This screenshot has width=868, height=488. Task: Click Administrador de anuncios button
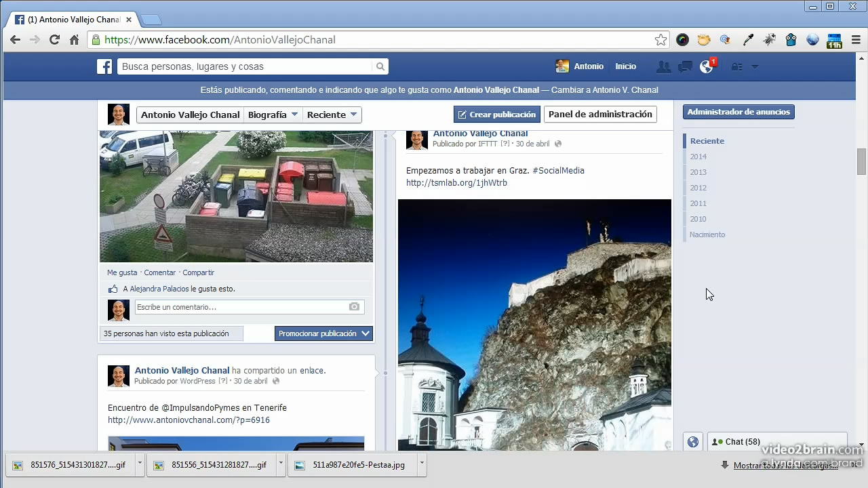click(x=738, y=112)
